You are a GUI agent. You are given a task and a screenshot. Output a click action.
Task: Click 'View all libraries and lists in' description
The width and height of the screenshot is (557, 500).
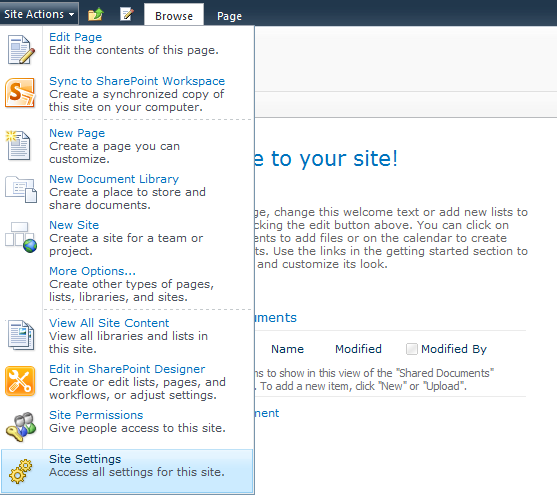(x=128, y=336)
